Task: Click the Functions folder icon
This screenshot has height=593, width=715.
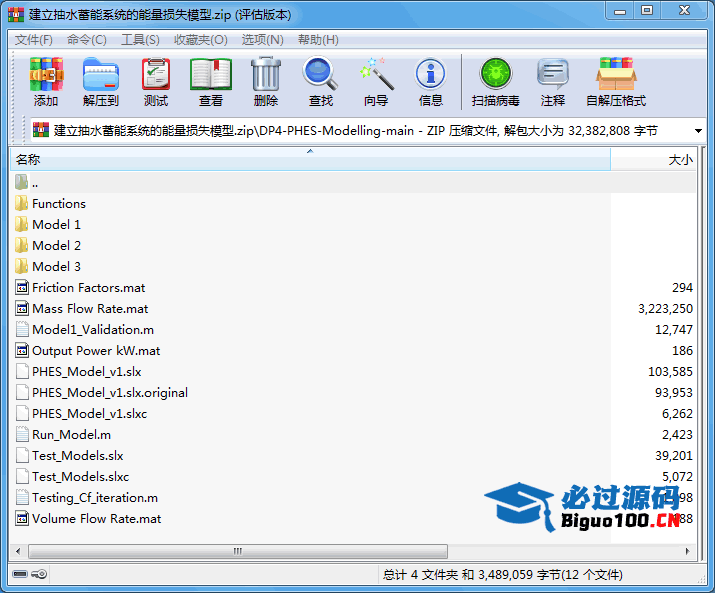Action: 21,203
